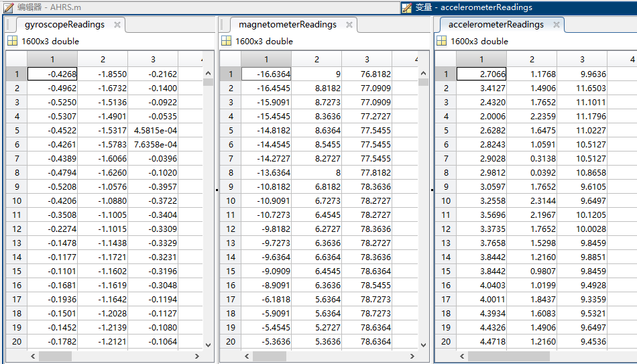Select column 3 header in gyroscopeReadings
The height and width of the screenshot is (364, 637).
tap(153, 59)
